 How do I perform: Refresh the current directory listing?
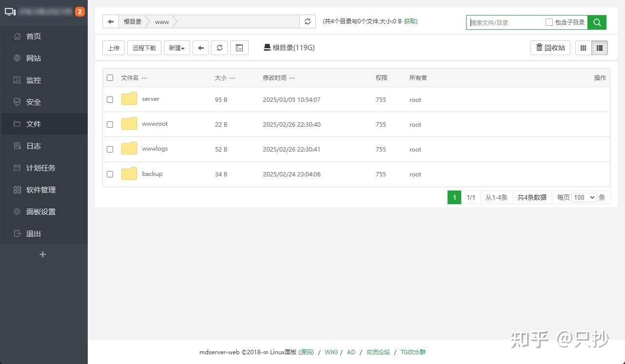[x=219, y=48]
